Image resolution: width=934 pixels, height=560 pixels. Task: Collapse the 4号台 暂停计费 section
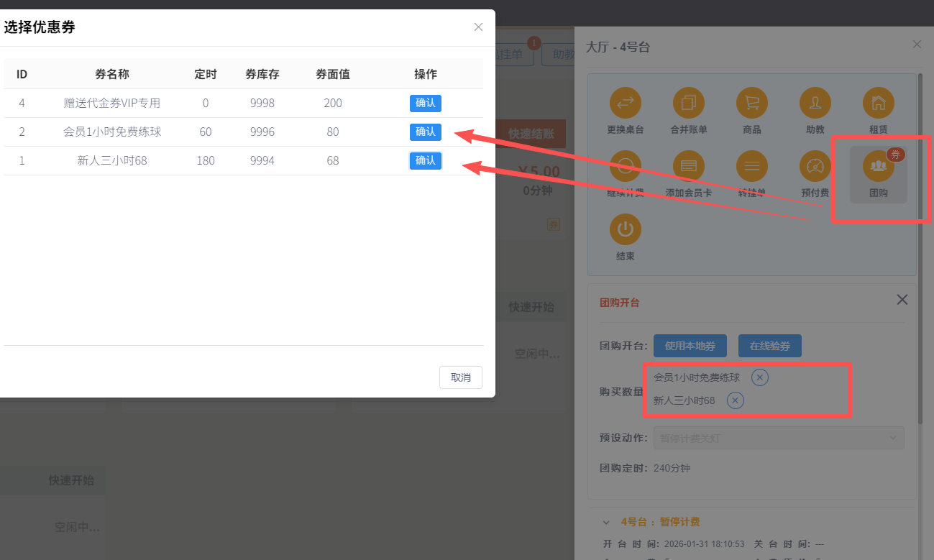(606, 522)
